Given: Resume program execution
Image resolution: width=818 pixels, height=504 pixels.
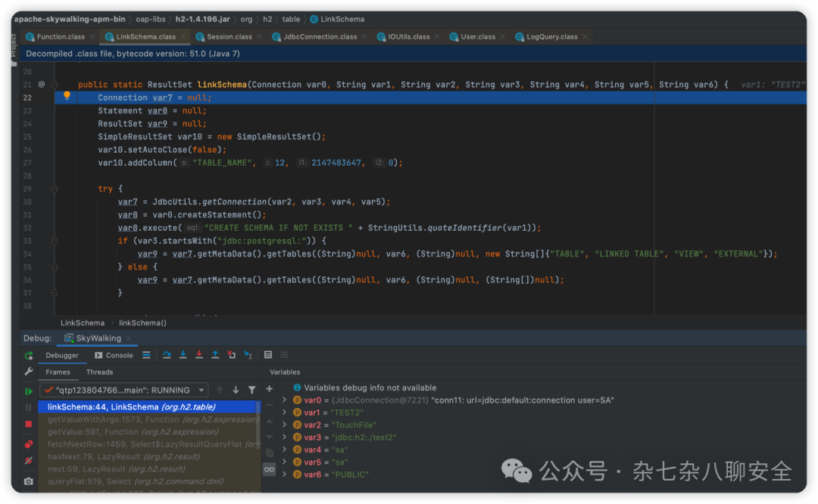Looking at the screenshot, I should click(29, 391).
